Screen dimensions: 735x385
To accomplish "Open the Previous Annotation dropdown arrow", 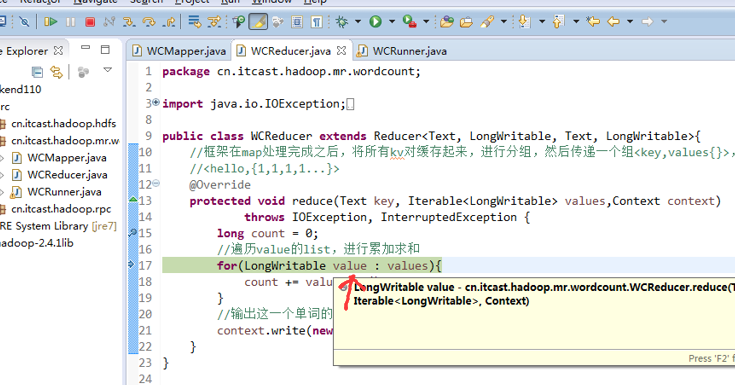I will (576, 22).
